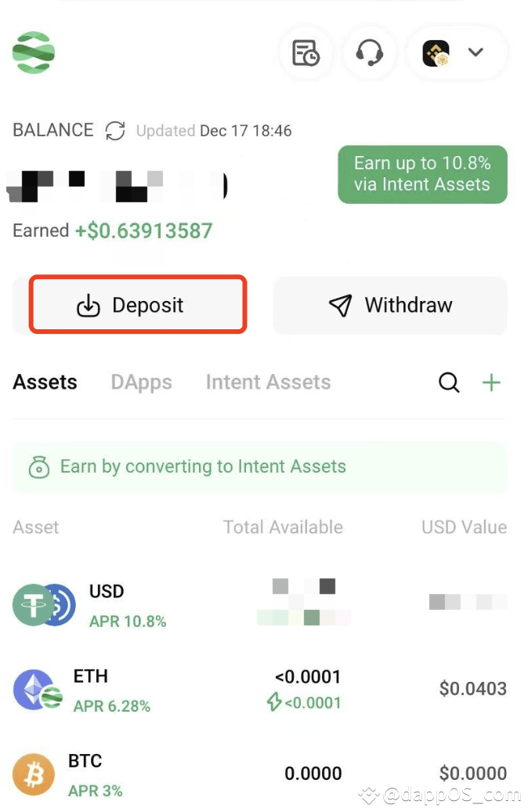
Task: Refresh balance with the circular arrows icon
Action: (115, 132)
